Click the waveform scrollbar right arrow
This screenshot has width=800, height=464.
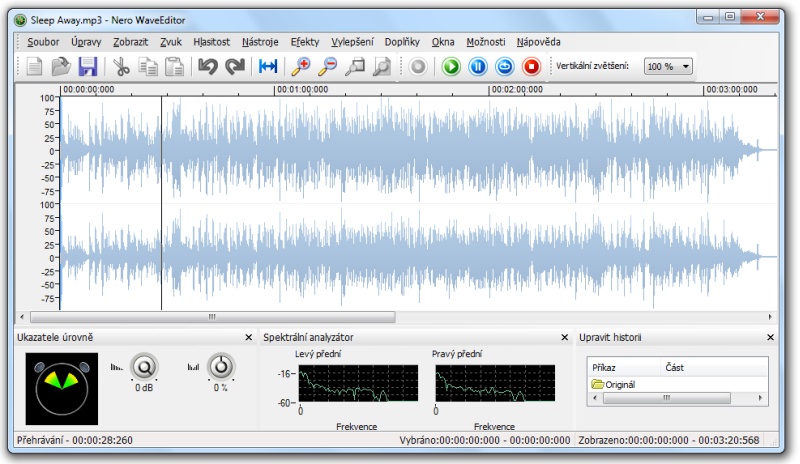pyautogui.click(x=770, y=317)
